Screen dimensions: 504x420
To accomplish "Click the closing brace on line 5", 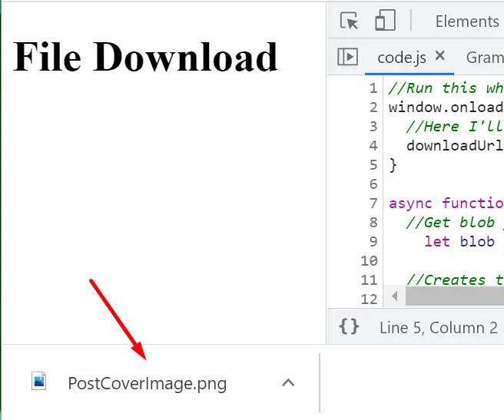I will pos(393,165).
